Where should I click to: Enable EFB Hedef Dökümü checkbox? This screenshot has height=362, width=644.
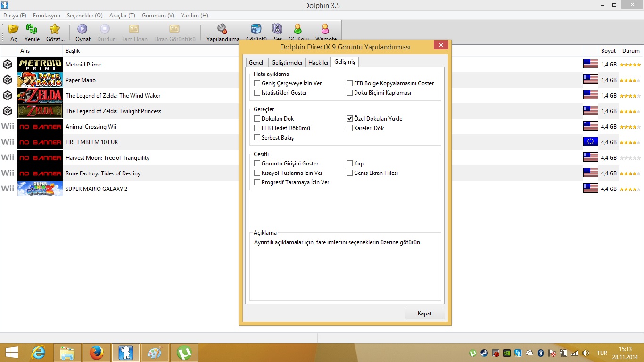(257, 128)
